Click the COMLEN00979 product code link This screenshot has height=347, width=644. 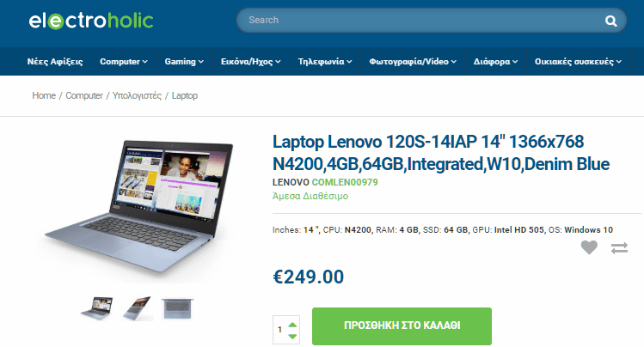[345, 182]
